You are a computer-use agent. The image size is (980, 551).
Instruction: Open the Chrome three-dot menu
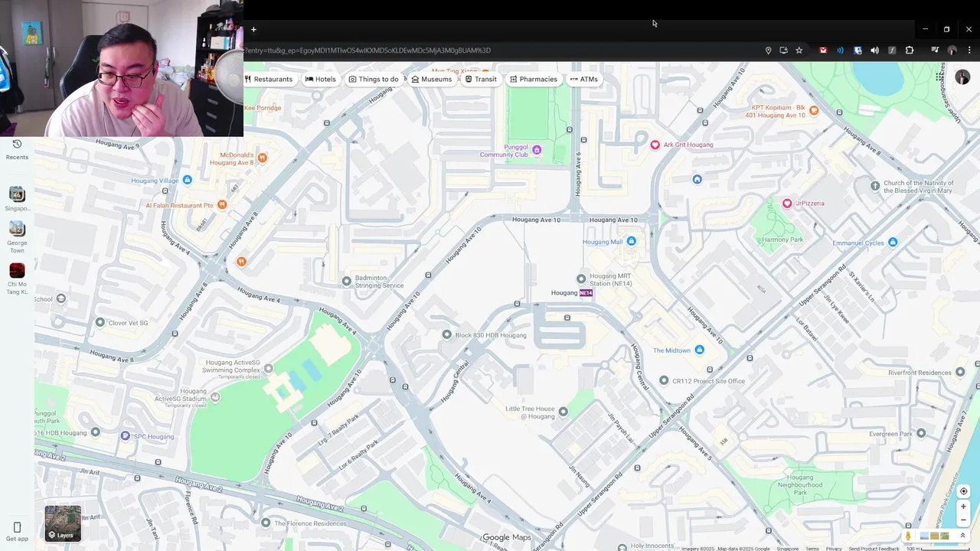pos(969,51)
